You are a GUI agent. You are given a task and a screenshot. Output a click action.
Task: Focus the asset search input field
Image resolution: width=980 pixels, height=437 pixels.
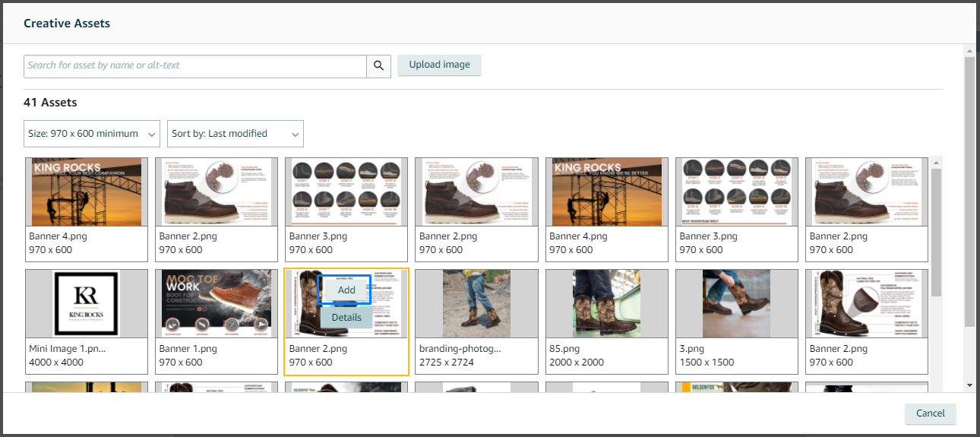(195, 66)
